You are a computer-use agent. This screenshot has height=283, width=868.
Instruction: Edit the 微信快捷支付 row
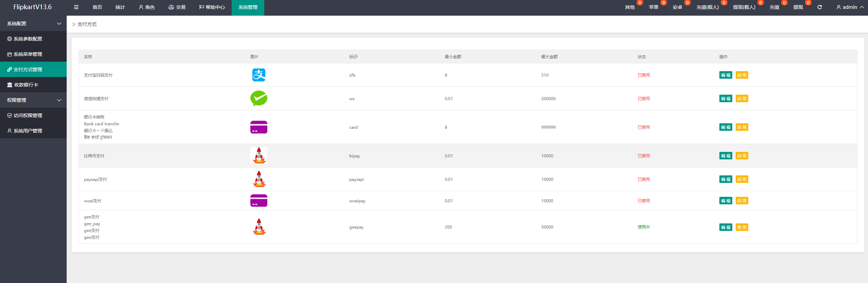click(726, 98)
